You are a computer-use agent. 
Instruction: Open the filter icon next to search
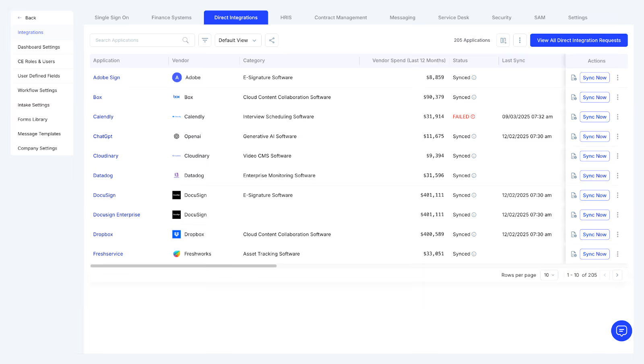(205, 40)
